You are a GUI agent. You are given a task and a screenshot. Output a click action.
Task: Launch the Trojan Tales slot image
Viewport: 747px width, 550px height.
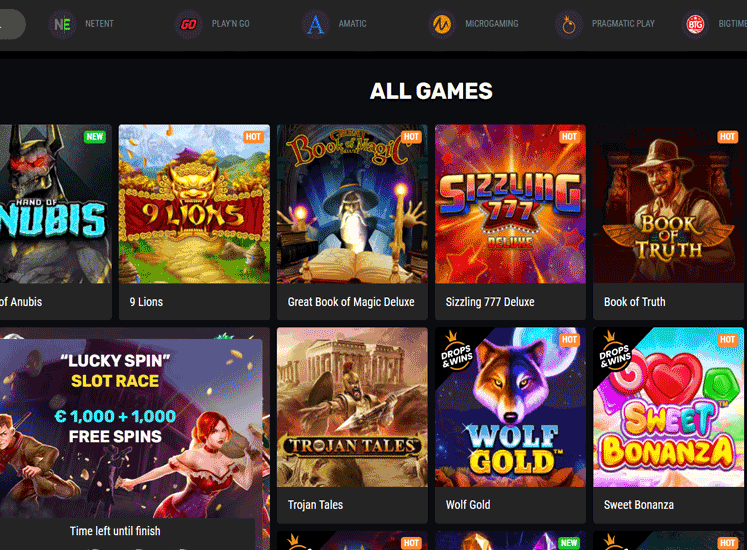(353, 407)
